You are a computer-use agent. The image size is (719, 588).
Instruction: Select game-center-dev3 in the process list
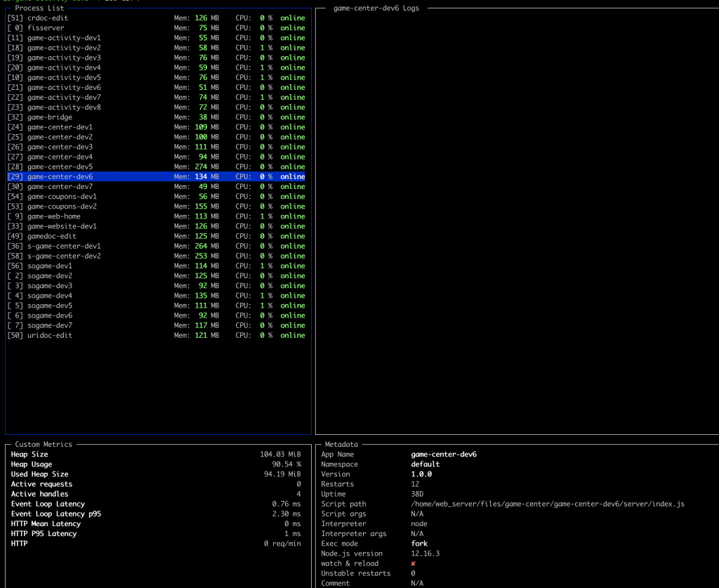click(156, 148)
